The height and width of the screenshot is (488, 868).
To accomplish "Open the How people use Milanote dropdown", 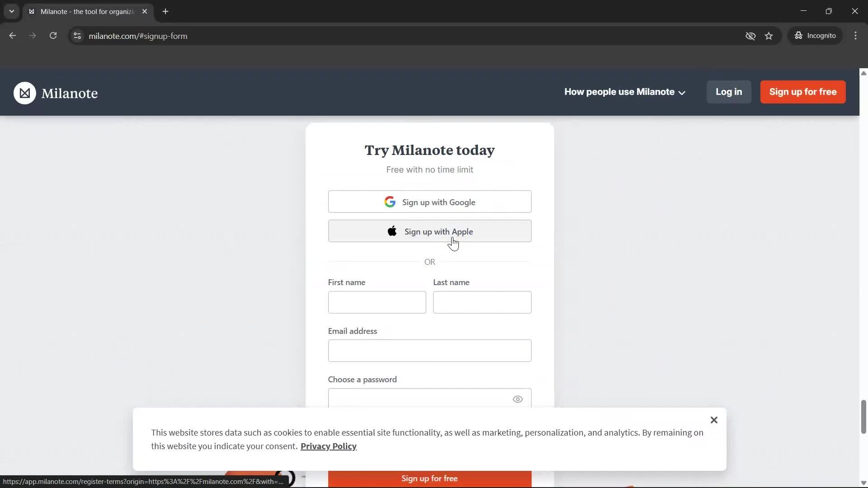I will (624, 92).
